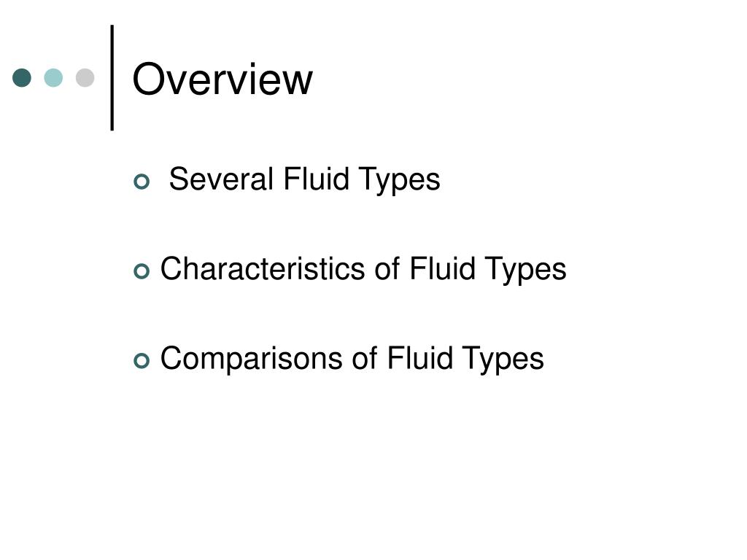Click bullet beside Several Fluid Types
747x560 pixels.
pyautogui.click(x=142, y=182)
